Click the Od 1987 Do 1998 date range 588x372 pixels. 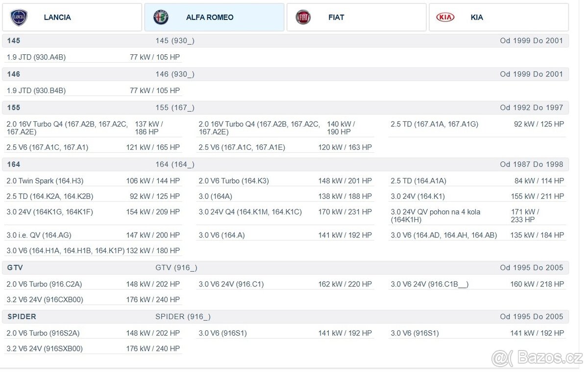pyautogui.click(x=532, y=164)
